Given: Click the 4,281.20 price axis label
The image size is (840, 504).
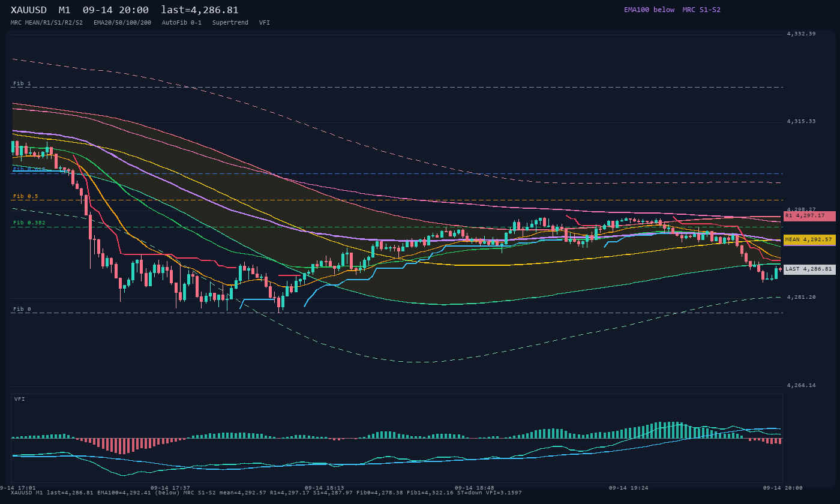Looking at the screenshot, I should pyautogui.click(x=801, y=297).
